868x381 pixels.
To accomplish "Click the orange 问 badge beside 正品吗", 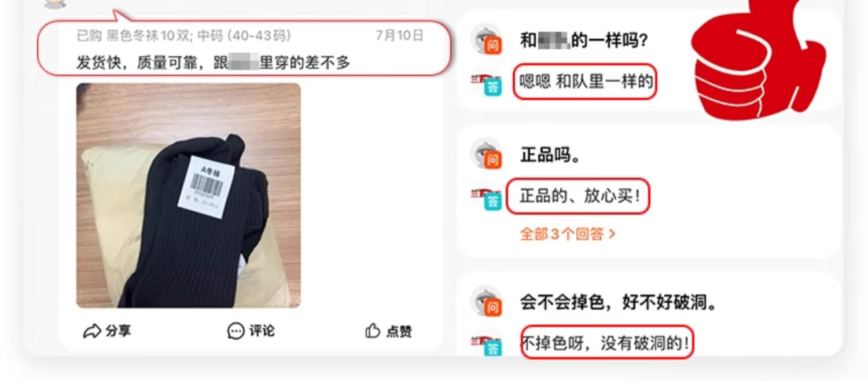I will pos(492,160).
